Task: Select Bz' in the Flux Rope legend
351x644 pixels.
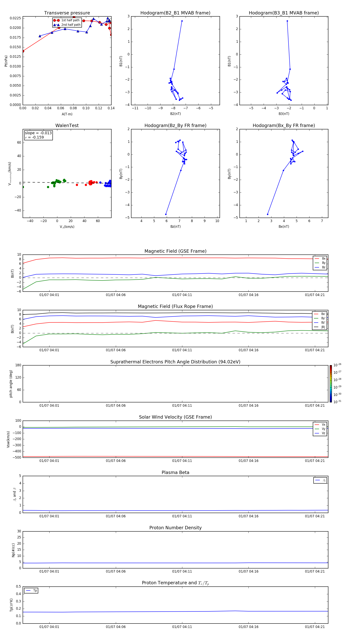Action: [320, 323]
